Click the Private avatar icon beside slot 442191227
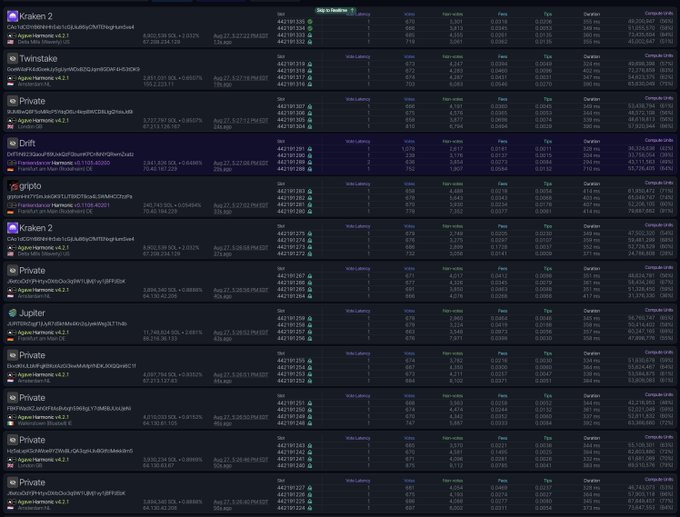This screenshot has width=680, height=517. (x=13, y=482)
